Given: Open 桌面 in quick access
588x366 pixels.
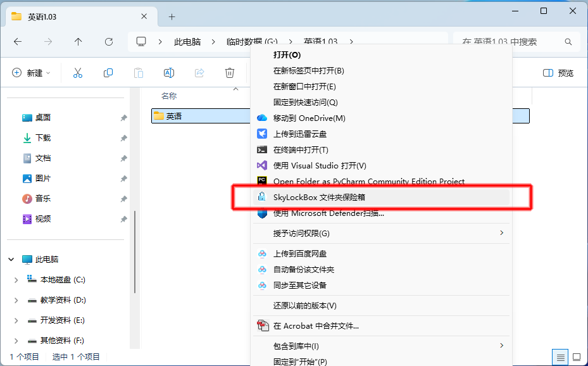Looking at the screenshot, I should point(43,118).
